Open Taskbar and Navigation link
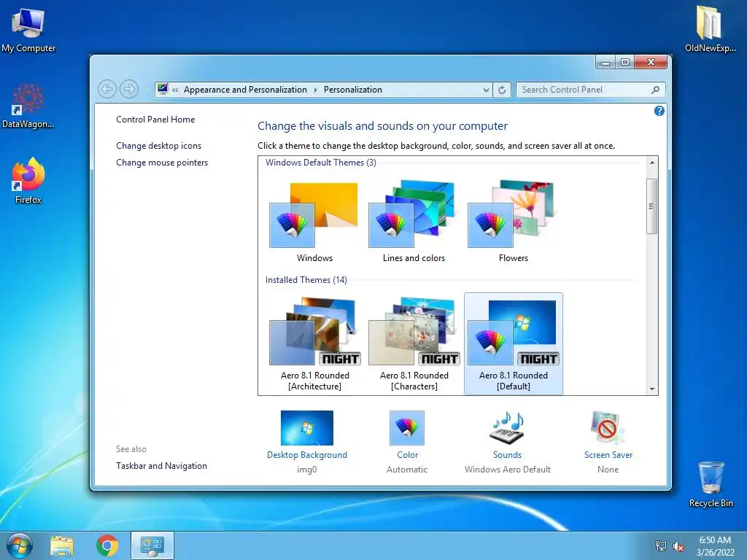 161,466
